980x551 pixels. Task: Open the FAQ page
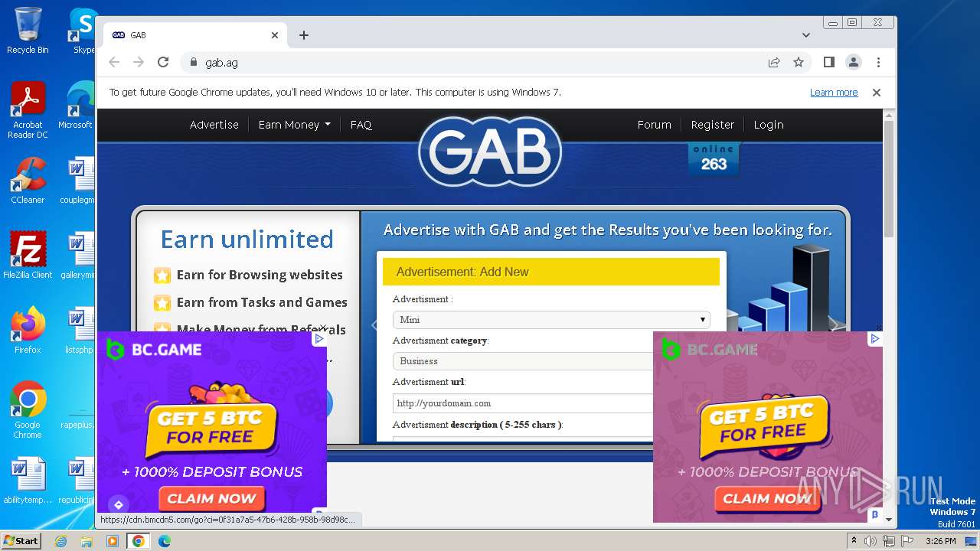(361, 125)
